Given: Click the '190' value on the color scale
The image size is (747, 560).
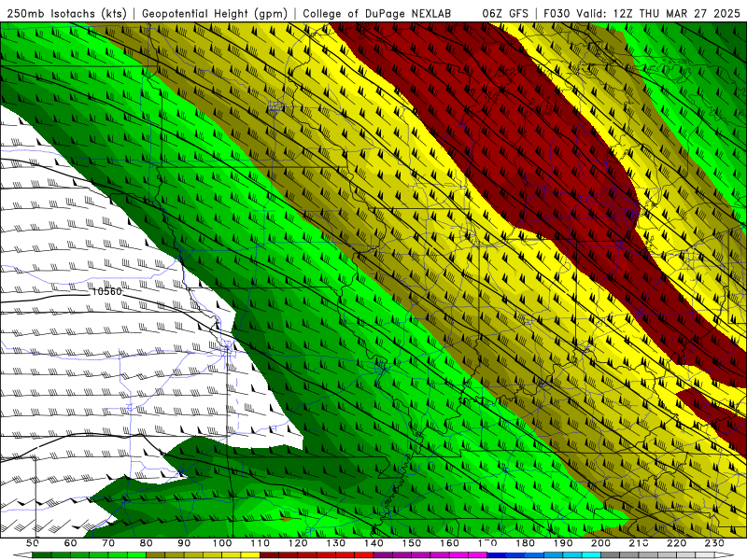Looking at the screenshot, I should (x=563, y=543).
